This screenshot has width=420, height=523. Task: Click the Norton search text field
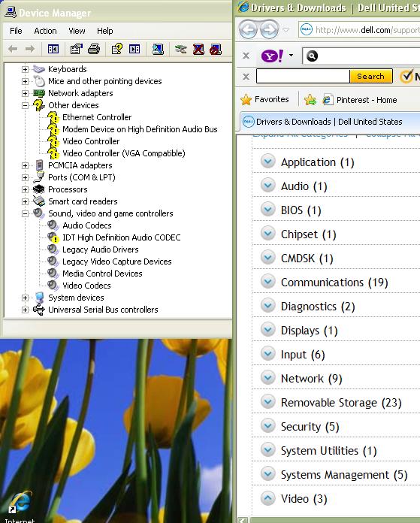(303, 77)
